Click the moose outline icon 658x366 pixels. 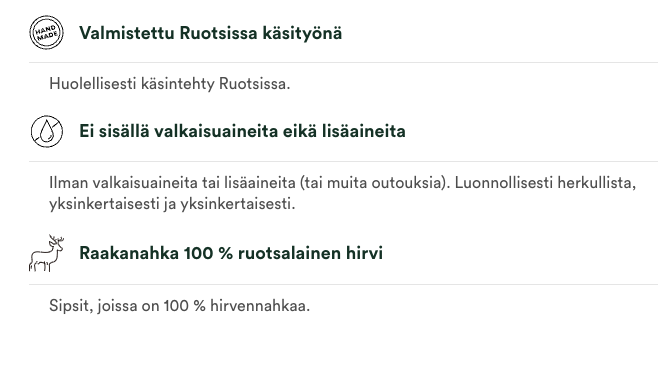tap(47, 254)
